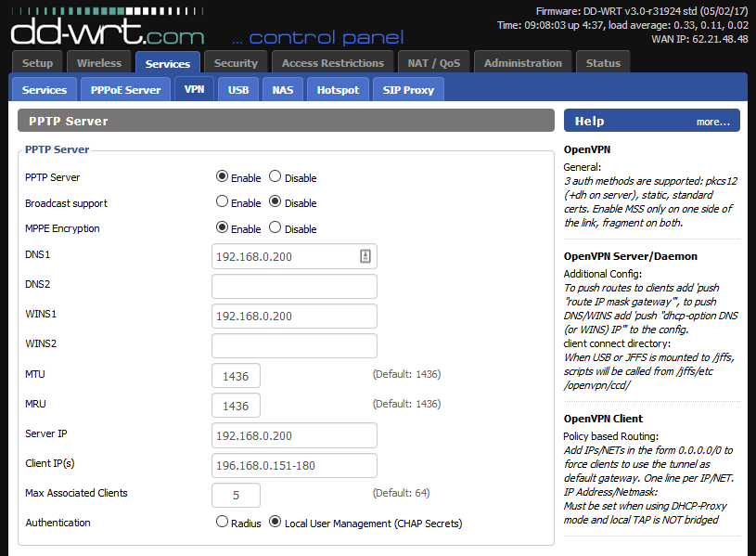This screenshot has height=556, width=756.
Task: Click the Authentication label
Action: [x=58, y=523]
